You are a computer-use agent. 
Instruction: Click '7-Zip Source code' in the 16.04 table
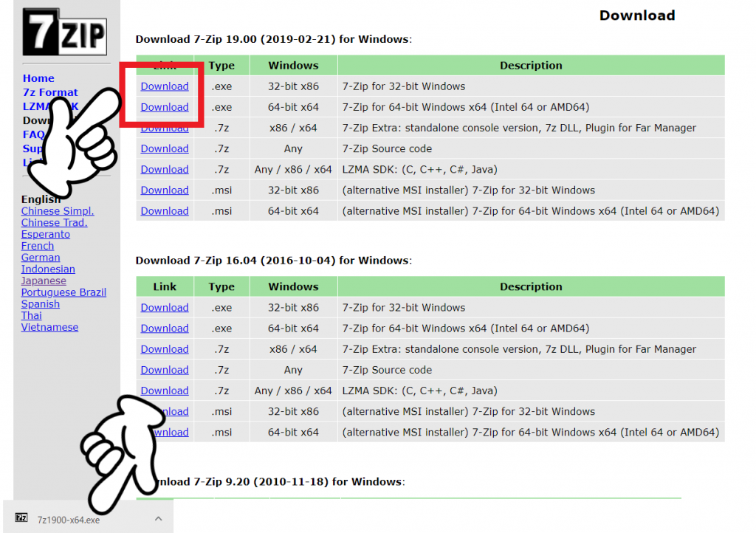387,370
